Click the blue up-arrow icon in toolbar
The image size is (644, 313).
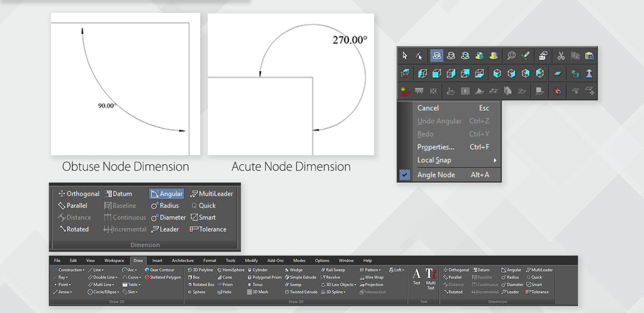[x=589, y=73]
